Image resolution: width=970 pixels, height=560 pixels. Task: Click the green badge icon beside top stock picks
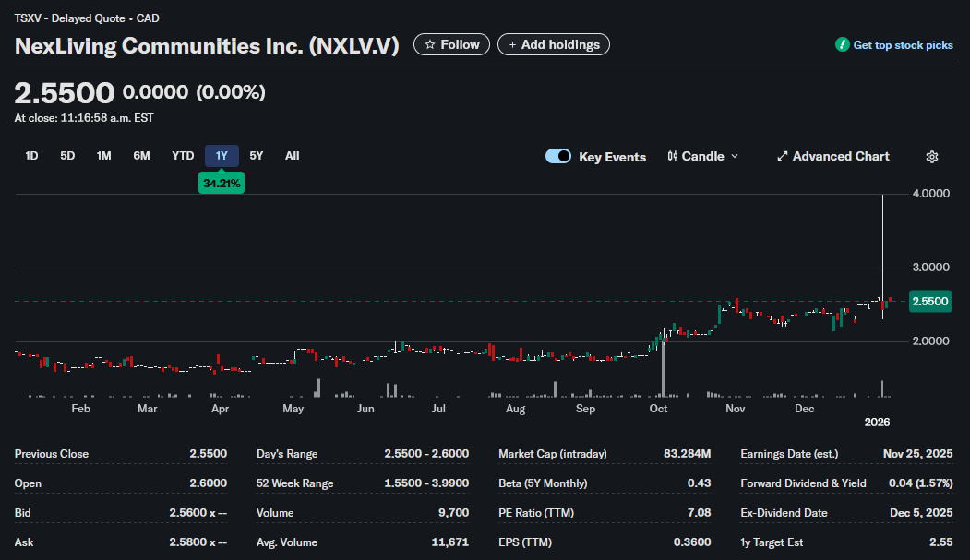[842, 44]
